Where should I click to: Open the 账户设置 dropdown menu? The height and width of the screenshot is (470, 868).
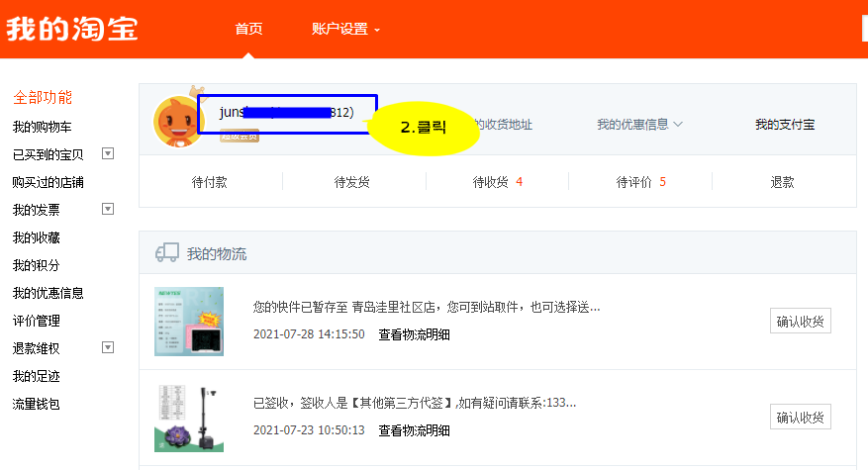(345, 29)
